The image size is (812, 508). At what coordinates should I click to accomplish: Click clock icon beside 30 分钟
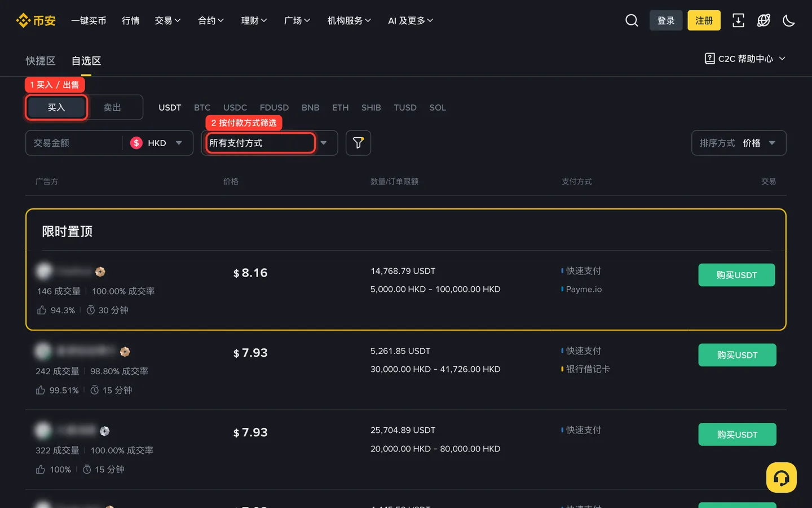(90, 310)
